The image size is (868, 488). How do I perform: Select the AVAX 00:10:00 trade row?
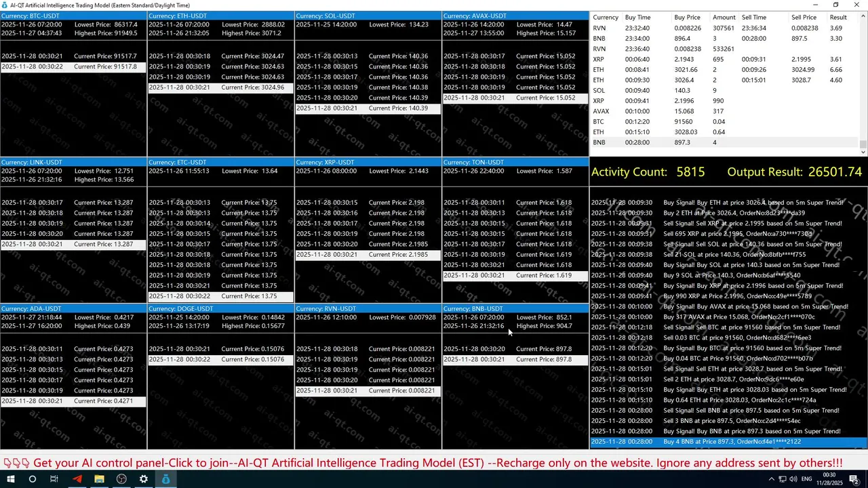[x=725, y=111]
